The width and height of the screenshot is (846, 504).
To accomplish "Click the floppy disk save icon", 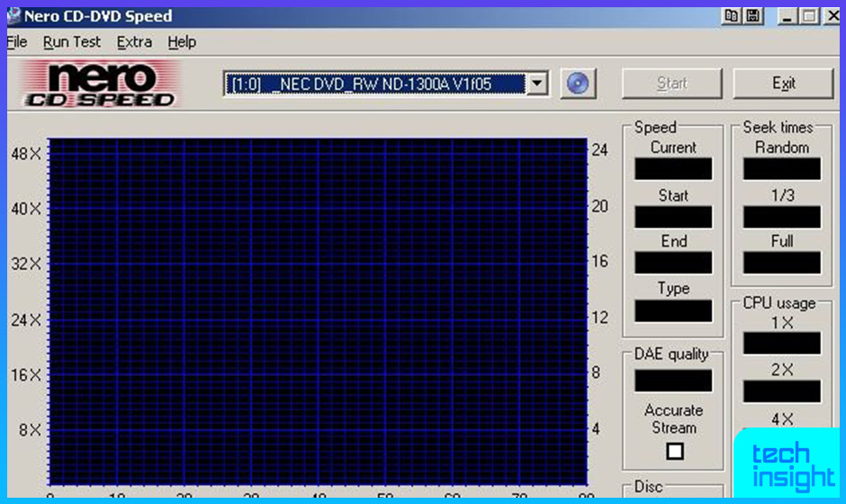I will tap(752, 16).
